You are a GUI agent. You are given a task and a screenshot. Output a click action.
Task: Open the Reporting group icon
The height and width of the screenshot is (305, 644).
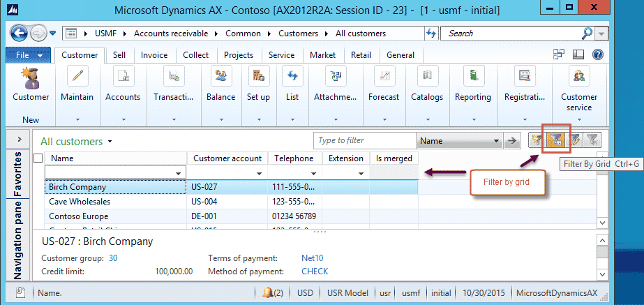(x=473, y=75)
